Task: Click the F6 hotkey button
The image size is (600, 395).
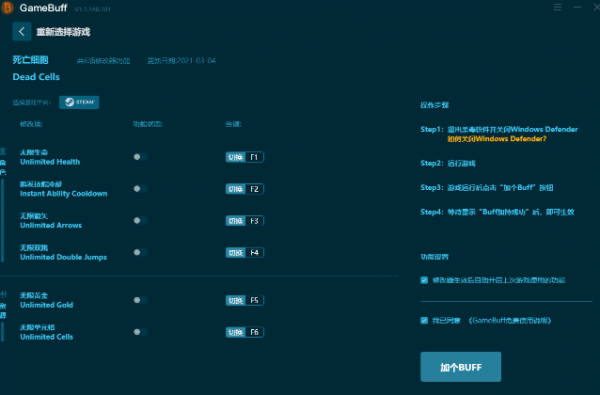Action: tap(245, 332)
